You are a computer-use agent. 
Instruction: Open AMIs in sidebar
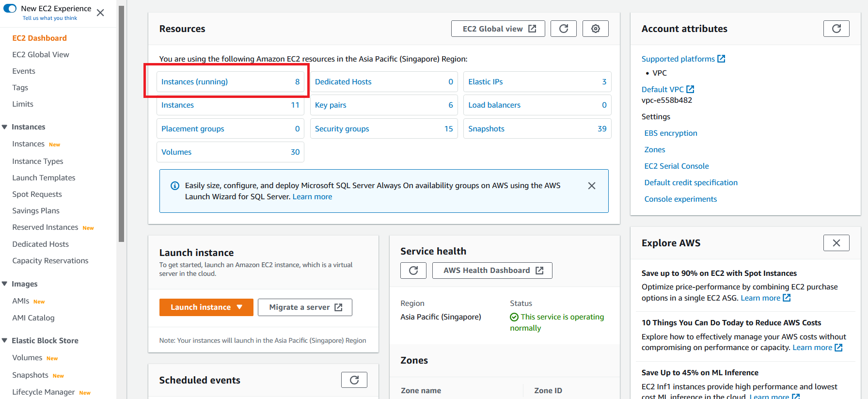[x=21, y=301]
